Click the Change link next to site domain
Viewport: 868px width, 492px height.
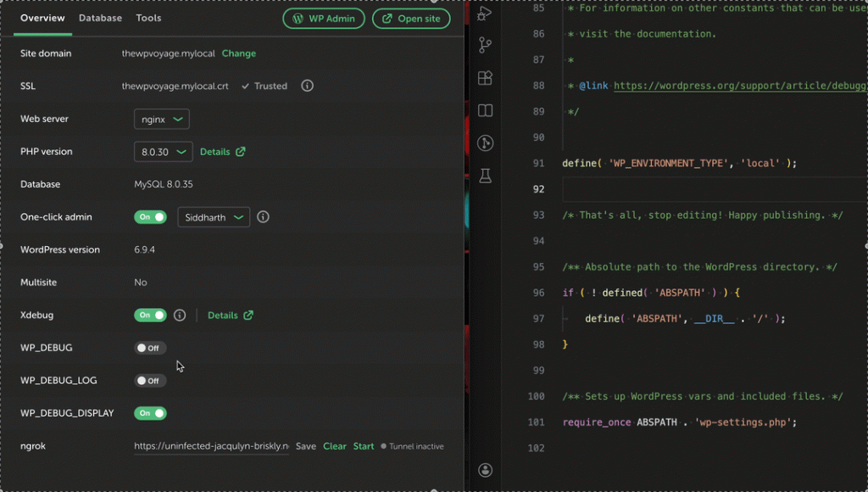238,53
